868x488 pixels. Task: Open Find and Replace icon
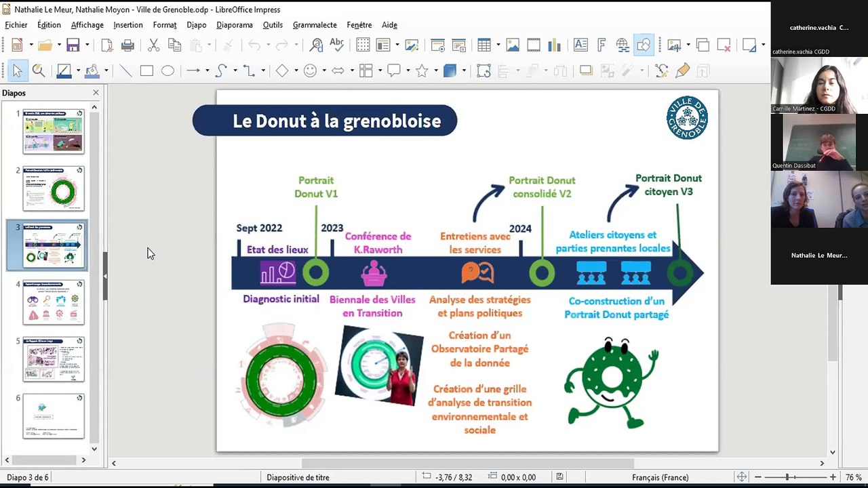pos(316,45)
